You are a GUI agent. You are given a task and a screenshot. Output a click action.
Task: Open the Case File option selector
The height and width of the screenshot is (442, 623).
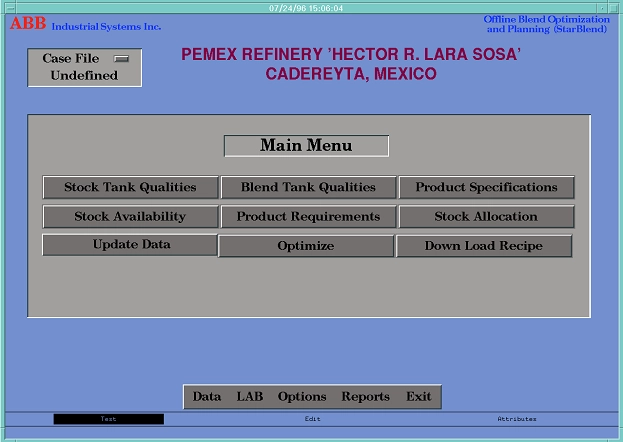tap(122, 59)
